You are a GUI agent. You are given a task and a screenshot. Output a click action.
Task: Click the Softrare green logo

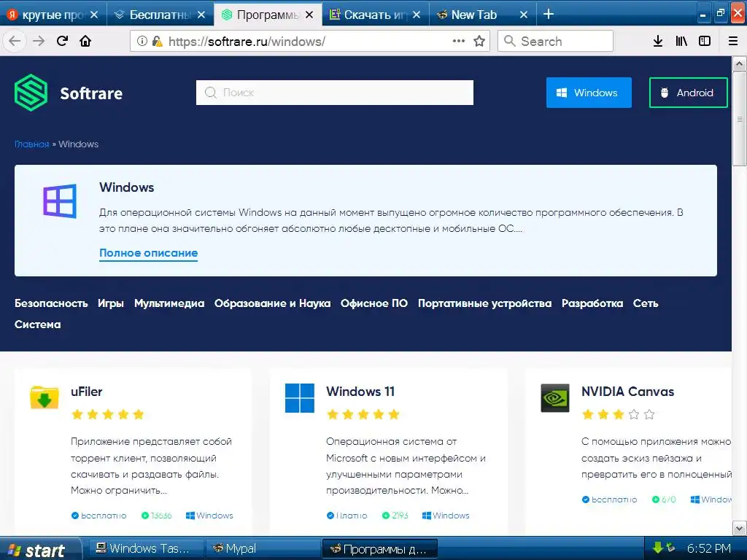31,93
